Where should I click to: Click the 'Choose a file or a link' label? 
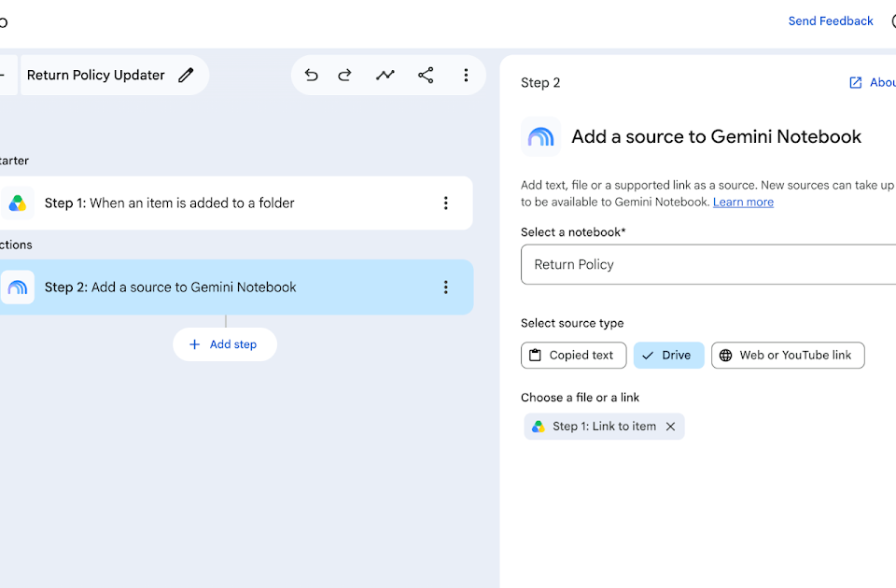[x=580, y=398]
